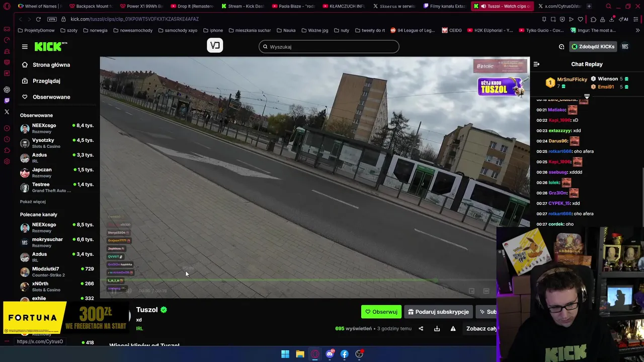Switch to the Drop It (Remastered) tab
This screenshot has width=644, height=362.
pyautogui.click(x=192, y=6)
